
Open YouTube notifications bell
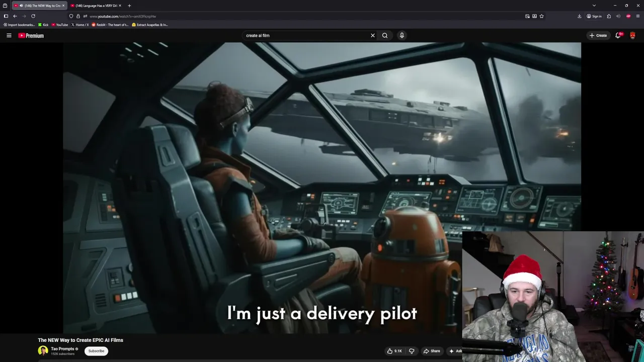pos(618,35)
